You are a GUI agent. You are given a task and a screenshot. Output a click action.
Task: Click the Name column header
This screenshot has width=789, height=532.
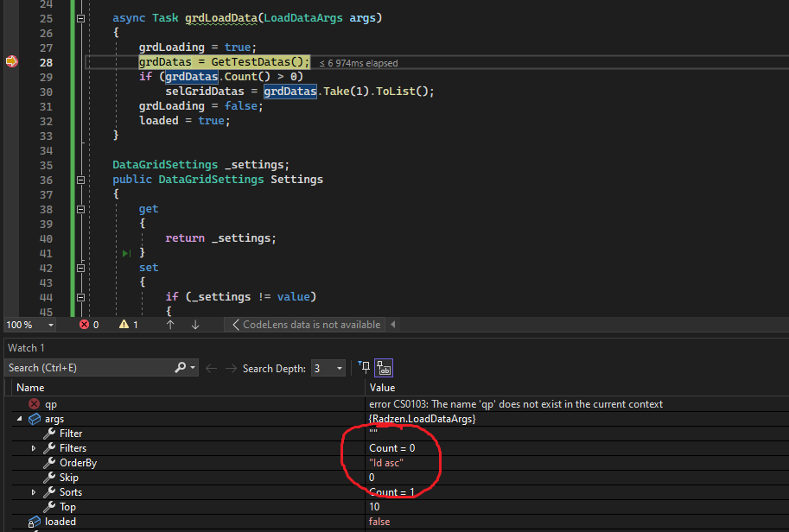click(30, 388)
